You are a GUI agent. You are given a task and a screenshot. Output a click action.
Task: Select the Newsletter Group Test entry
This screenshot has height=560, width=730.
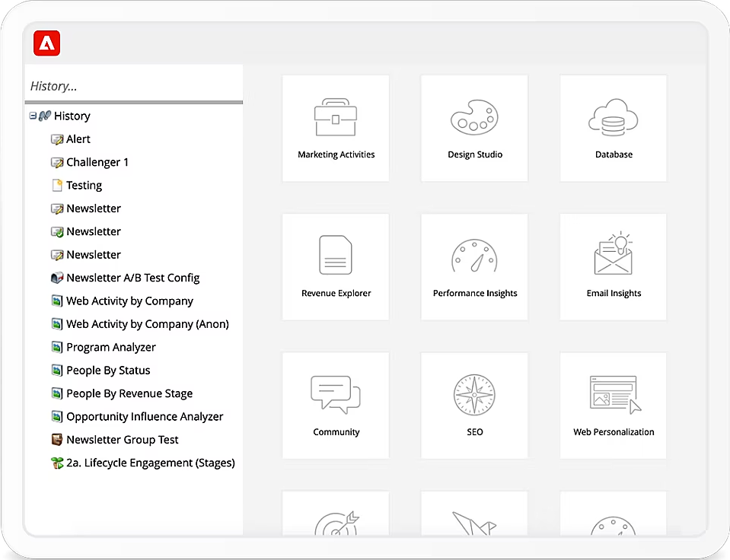click(x=122, y=440)
